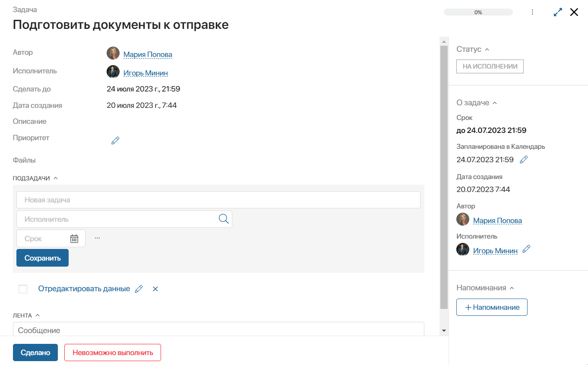Click the creation date 20.07.2023 7:44 in sidebar
Image resolution: width=588 pixels, height=365 pixels.
click(483, 189)
